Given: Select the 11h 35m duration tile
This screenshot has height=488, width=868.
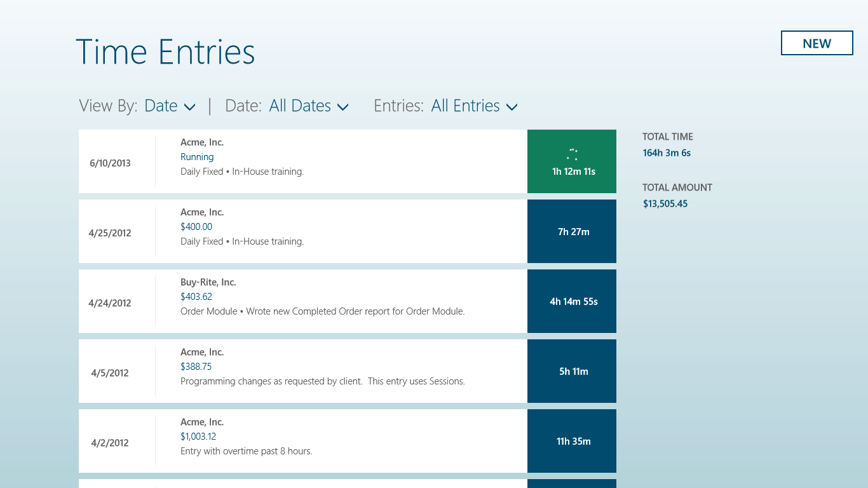Looking at the screenshot, I should pyautogui.click(x=572, y=441).
